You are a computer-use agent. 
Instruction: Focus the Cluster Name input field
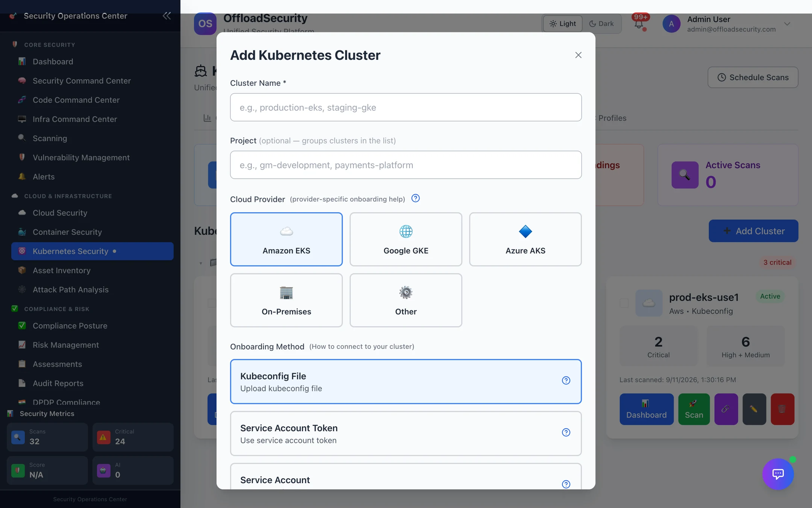pyautogui.click(x=406, y=107)
